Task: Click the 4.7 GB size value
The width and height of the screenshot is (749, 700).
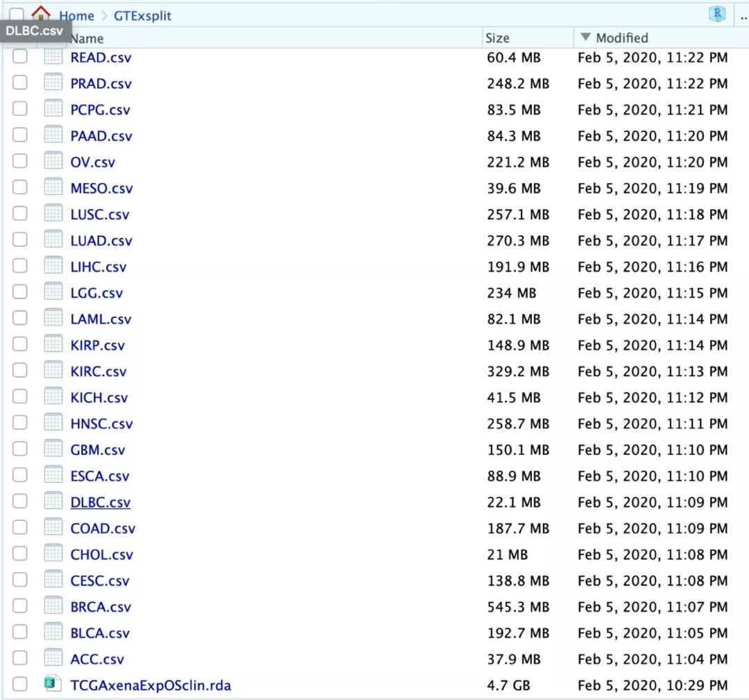Action: click(509, 685)
